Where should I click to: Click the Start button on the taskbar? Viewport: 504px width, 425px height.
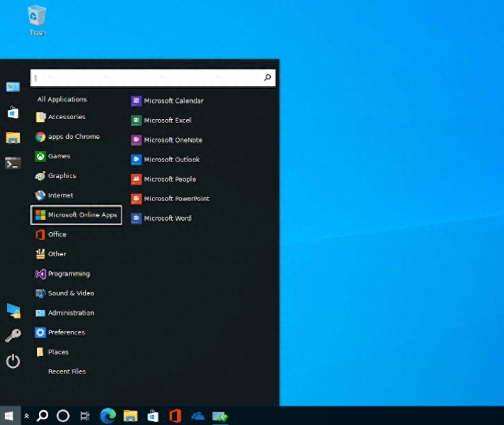click(9, 416)
